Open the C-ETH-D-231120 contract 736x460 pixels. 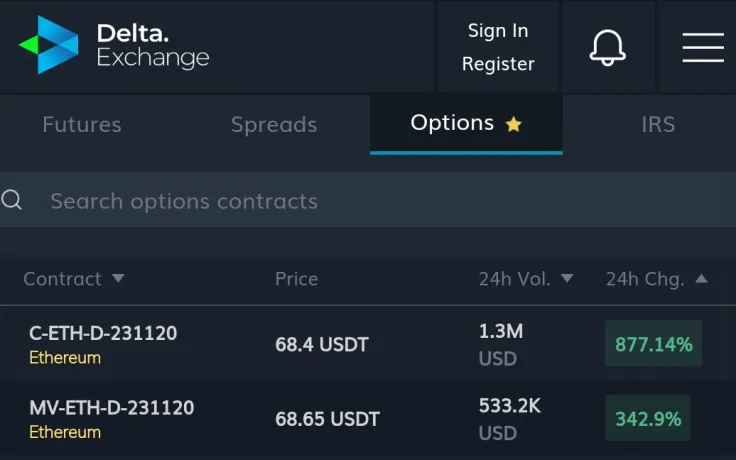(x=103, y=333)
